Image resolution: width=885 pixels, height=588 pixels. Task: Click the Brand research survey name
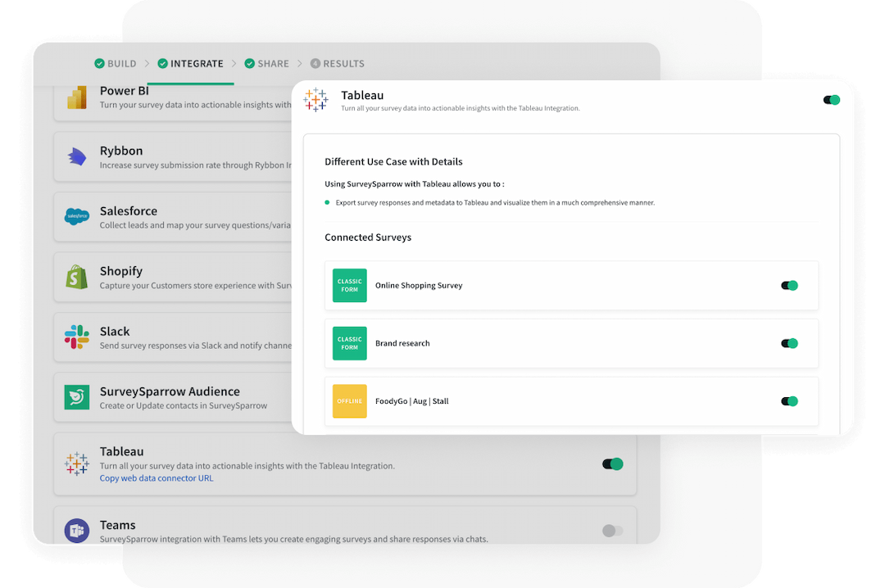(x=402, y=343)
